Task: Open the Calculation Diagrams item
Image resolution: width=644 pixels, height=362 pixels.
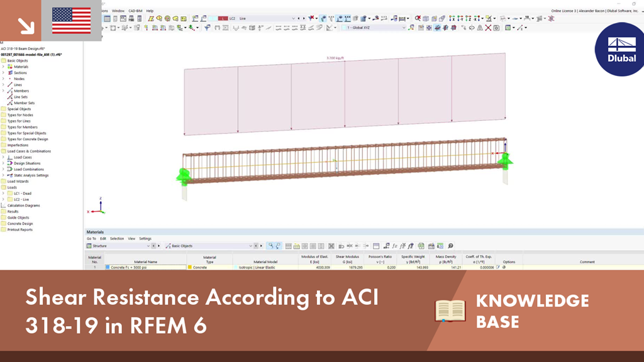Action: click(x=23, y=206)
